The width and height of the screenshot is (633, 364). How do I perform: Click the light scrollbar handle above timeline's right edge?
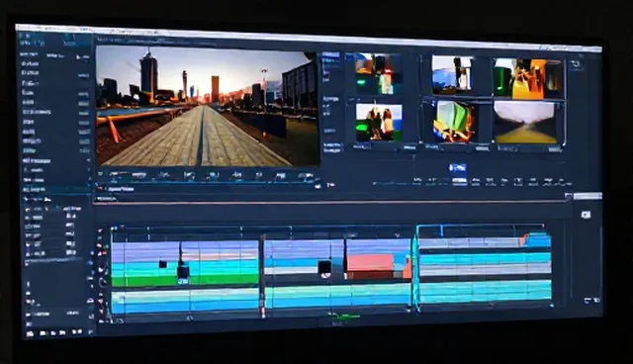click(588, 197)
